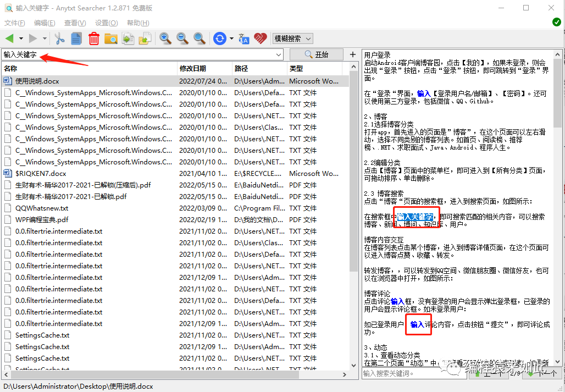565x392 pixels.
Task: Click the blue circular refresh index icon
Action: 219,38
